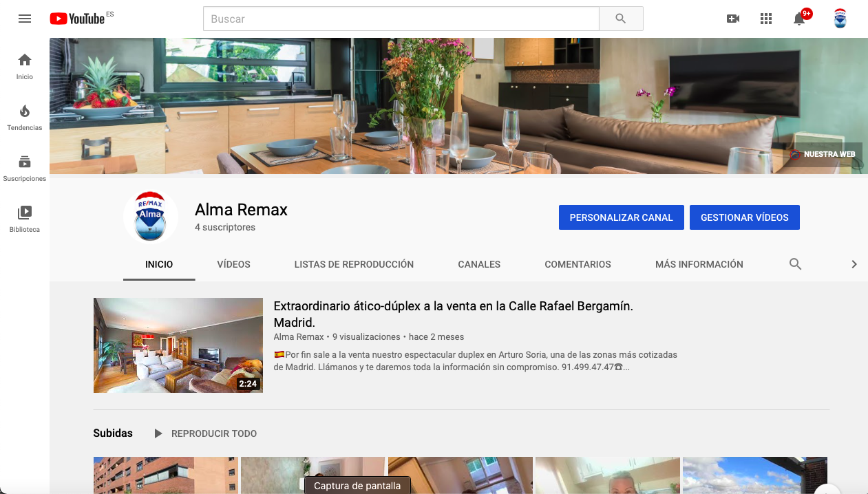Open the YouTube apps grid
Image resolution: width=868 pixels, height=494 pixels.
point(766,19)
